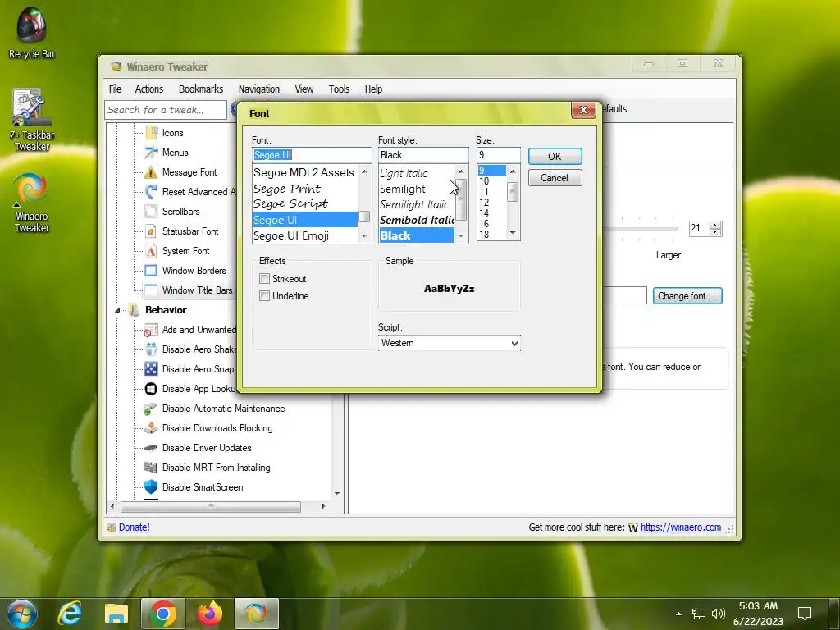The image size is (840, 630).
Task: Follow the Donate! link
Action: [x=134, y=527]
